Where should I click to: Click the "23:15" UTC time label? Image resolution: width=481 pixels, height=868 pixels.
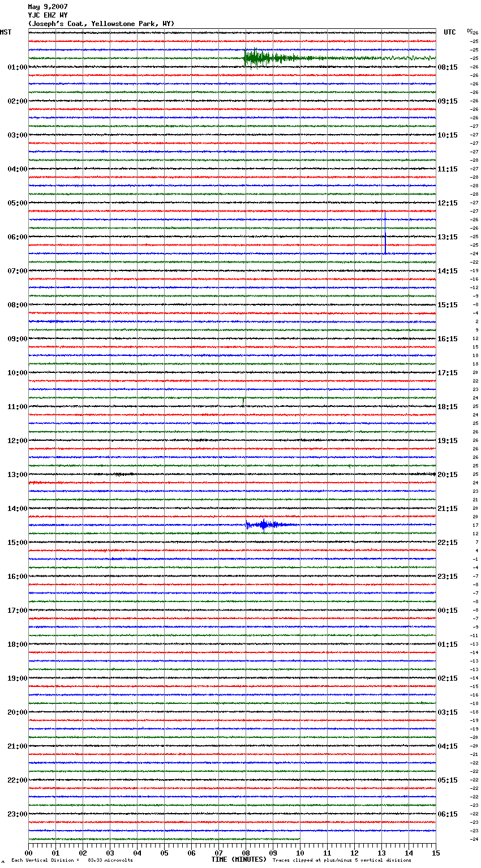tap(448, 577)
